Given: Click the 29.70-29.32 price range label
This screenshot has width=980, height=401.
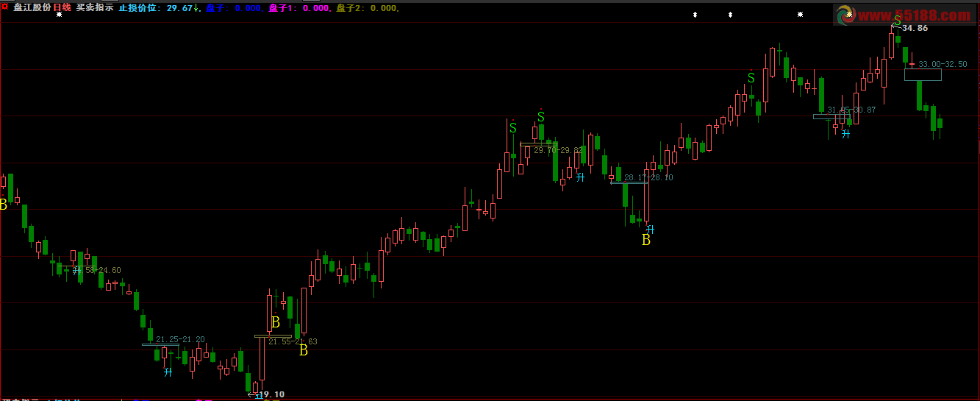Looking at the screenshot, I should 558,150.
